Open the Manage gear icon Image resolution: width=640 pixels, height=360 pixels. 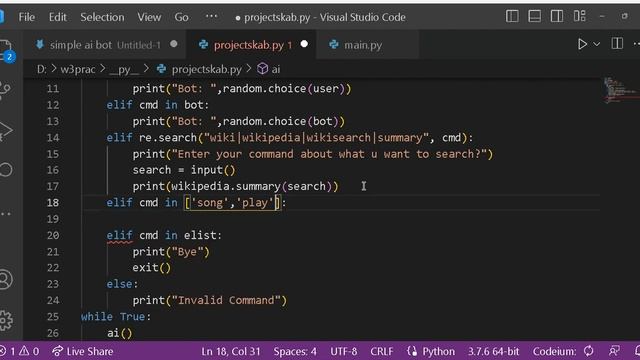click(6, 320)
